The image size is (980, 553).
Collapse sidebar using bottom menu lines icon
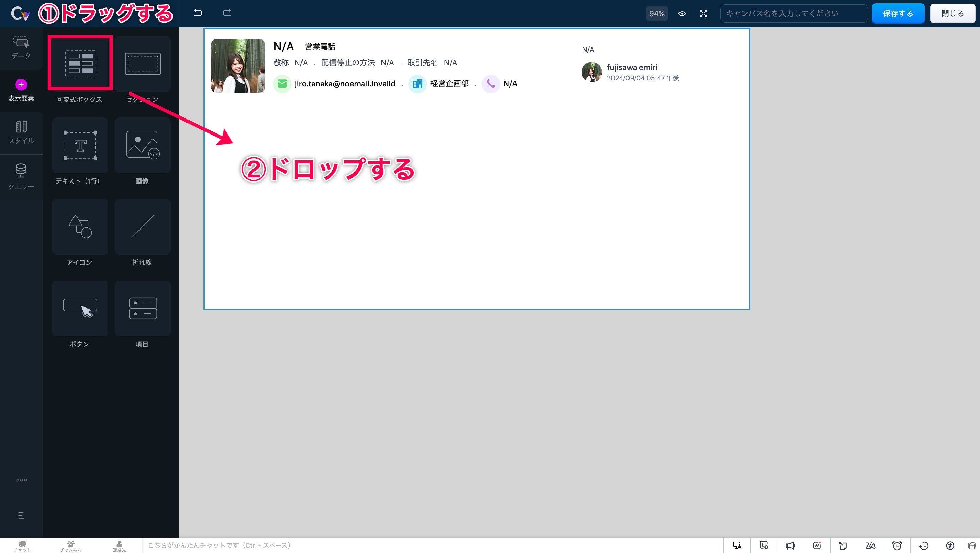21,515
